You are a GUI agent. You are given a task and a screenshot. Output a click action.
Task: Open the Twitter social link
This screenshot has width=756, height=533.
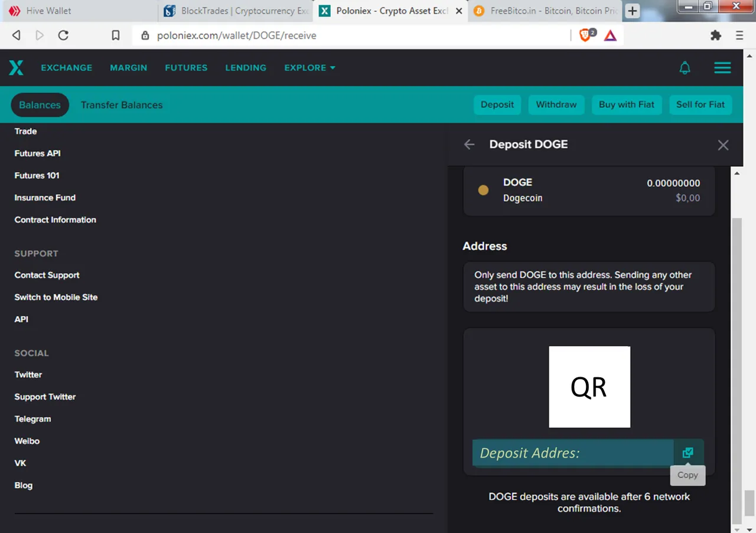pos(28,375)
